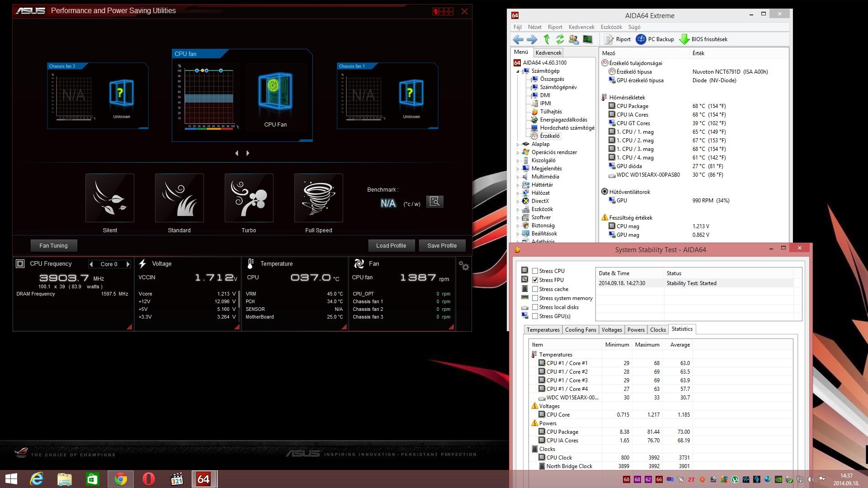
Task: Click the AIDA64 back arrow toolbar icon
Action: click(518, 39)
